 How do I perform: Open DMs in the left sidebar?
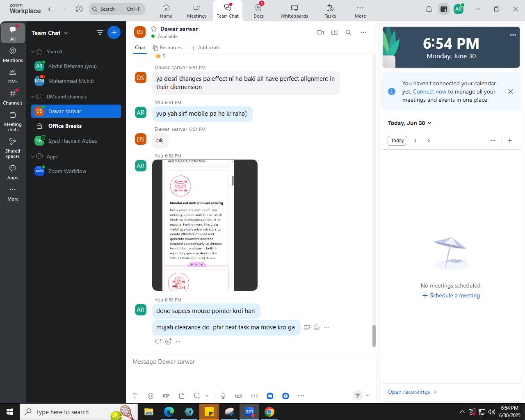click(13, 76)
